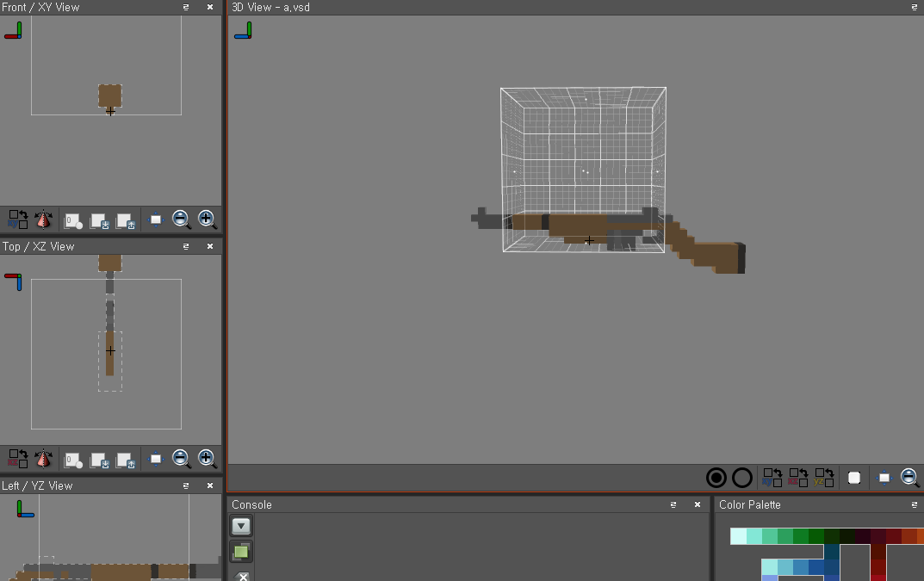Click the layer import icon in Top view toolbar
The image size is (924, 581).
[99, 459]
